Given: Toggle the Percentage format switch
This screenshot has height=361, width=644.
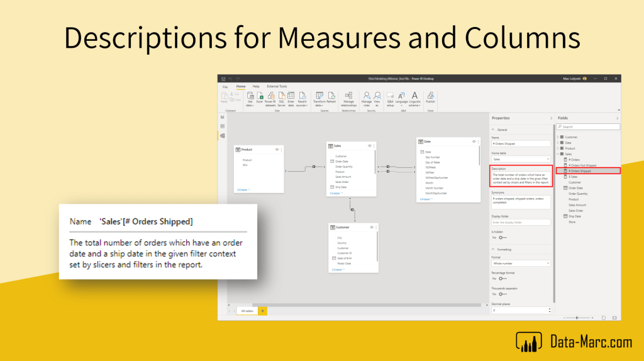Looking at the screenshot, I should (502, 279).
